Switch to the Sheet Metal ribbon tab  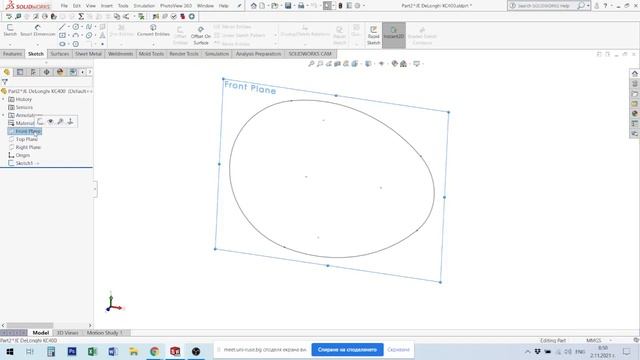coord(88,54)
